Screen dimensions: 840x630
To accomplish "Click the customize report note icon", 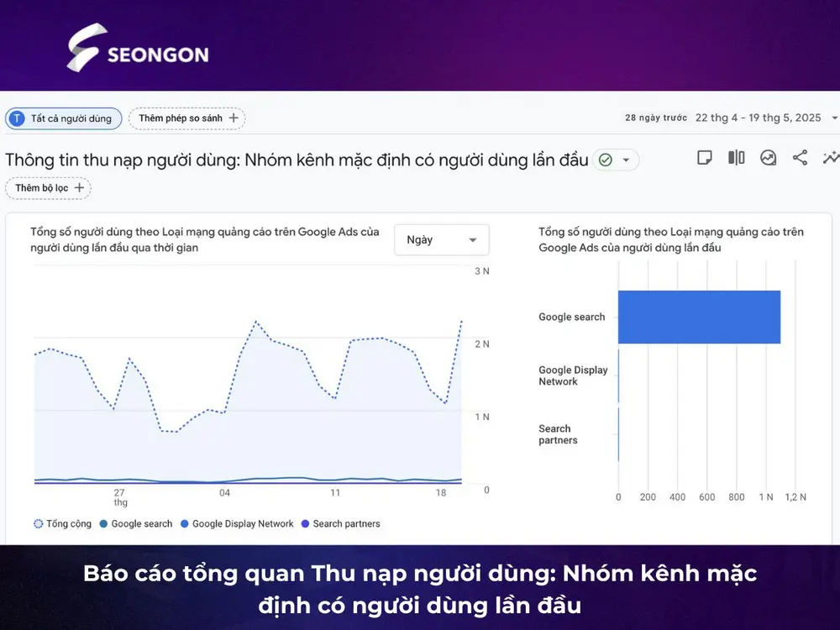I will pyautogui.click(x=705, y=158).
